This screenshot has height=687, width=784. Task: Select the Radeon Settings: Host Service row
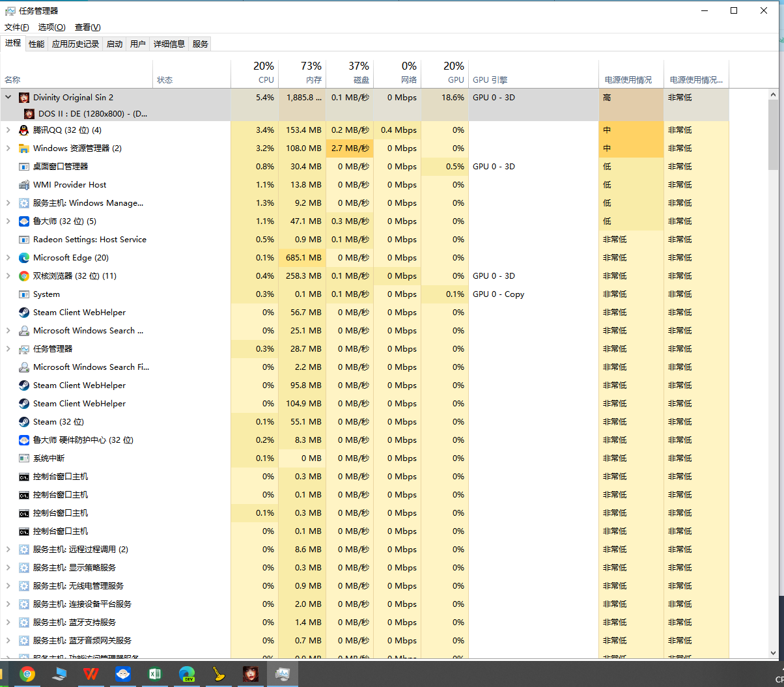click(x=365, y=240)
